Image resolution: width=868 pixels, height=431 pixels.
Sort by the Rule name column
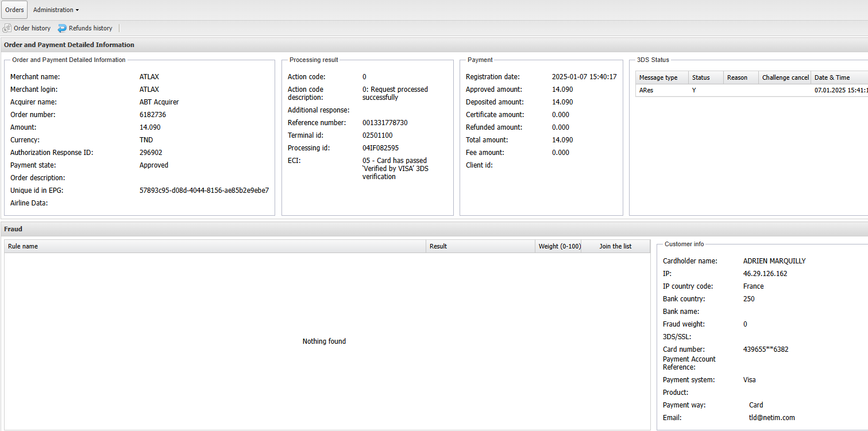coord(215,246)
